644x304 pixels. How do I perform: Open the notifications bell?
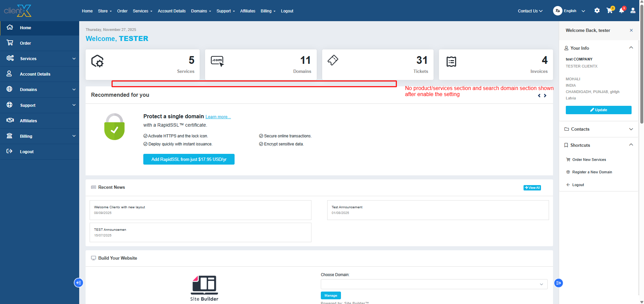(x=621, y=11)
